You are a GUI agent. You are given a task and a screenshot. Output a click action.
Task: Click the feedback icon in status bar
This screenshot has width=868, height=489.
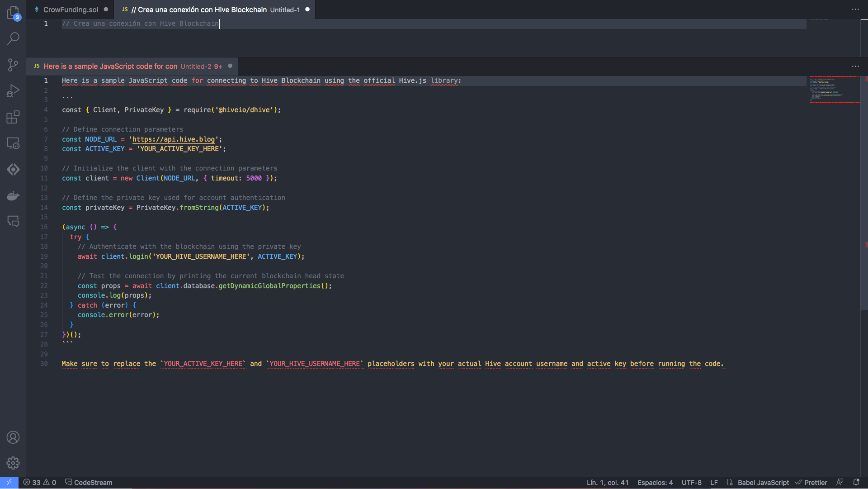point(840,482)
